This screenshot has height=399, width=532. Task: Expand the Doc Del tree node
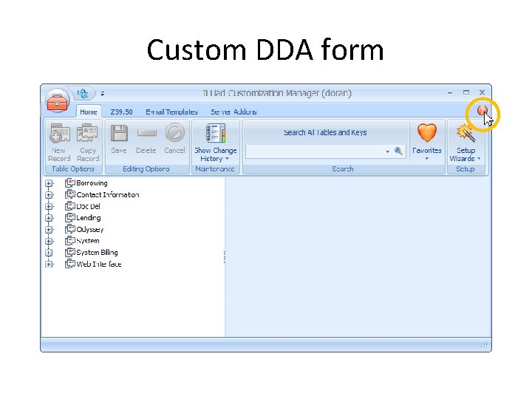tap(49, 207)
